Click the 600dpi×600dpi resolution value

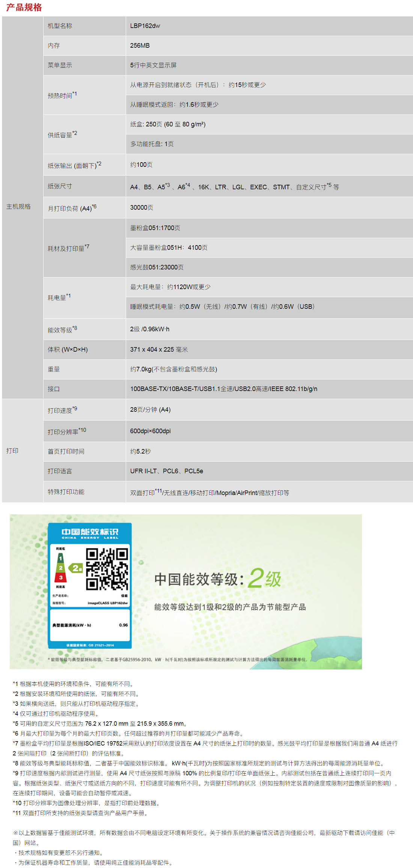tap(150, 431)
